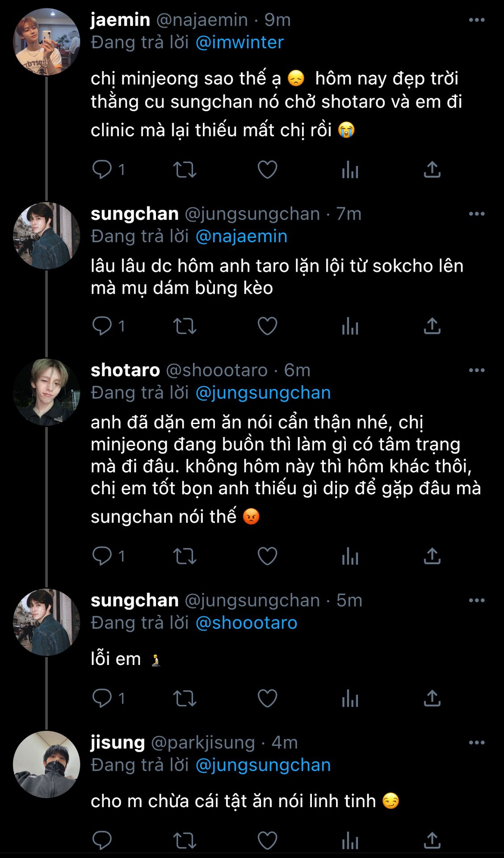This screenshot has width=504, height=858.
Task: Reply to jaemin's tweet about the clinic
Action: click(102, 170)
